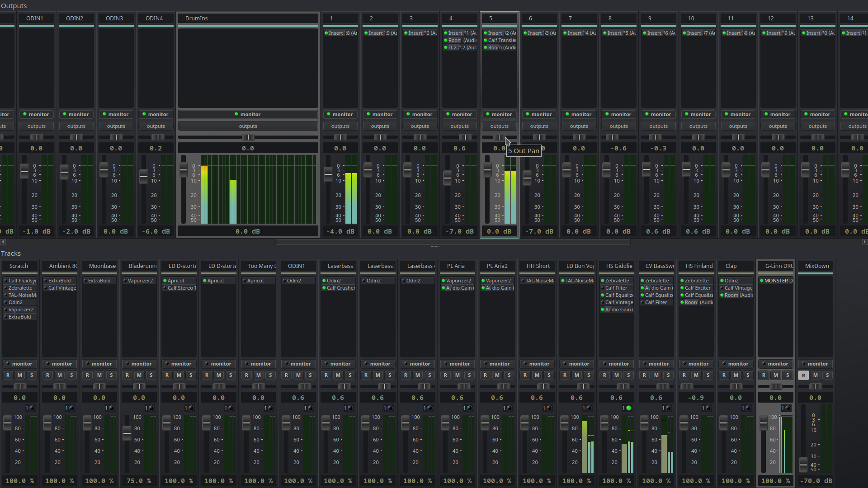Screen dimensions: 868x488
Task: Open outputs connections for ODIN4 bus
Action: (156, 126)
